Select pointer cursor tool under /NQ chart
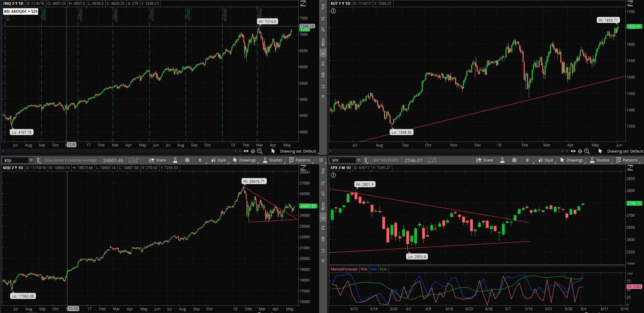The image size is (644, 313). click(273, 151)
